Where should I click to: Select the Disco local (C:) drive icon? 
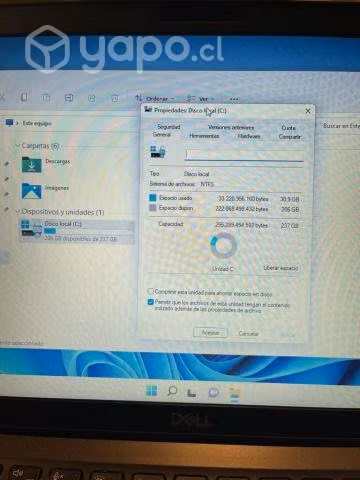(x=32, y=229)
